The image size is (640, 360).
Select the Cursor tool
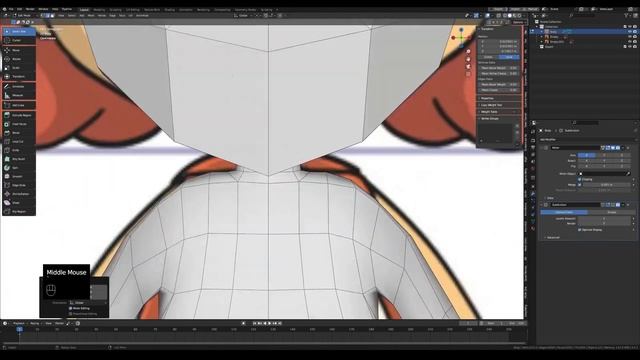19,40
